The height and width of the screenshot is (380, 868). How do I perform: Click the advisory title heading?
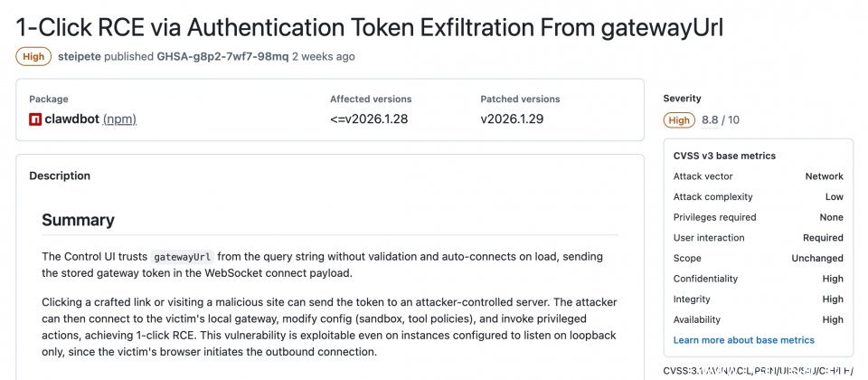pyautogui.click(x=369, y=26)
